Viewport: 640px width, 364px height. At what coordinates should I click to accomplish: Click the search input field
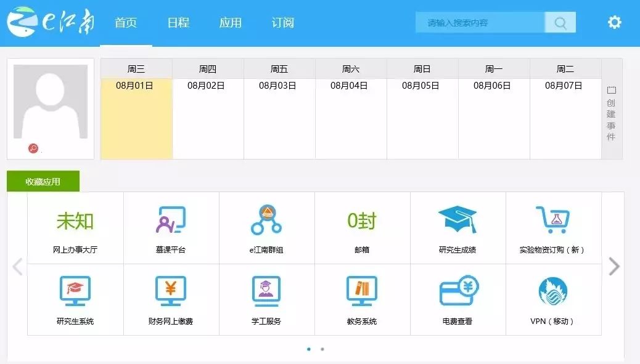(481, 22)
